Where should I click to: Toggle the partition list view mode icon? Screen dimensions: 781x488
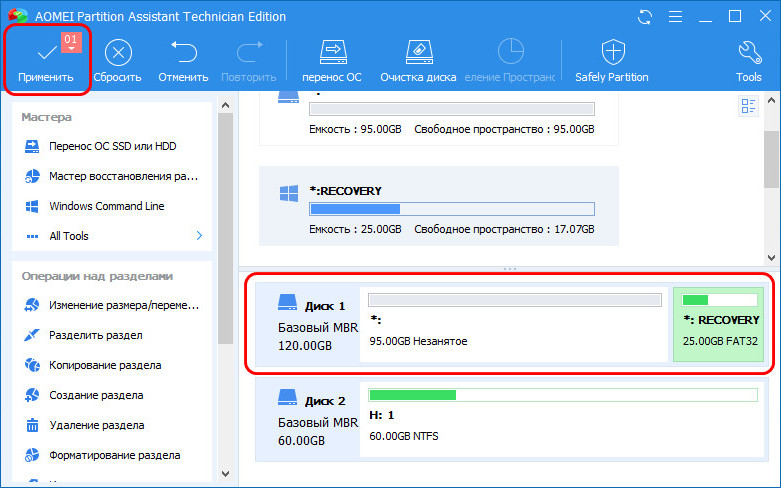click(749, 106)
